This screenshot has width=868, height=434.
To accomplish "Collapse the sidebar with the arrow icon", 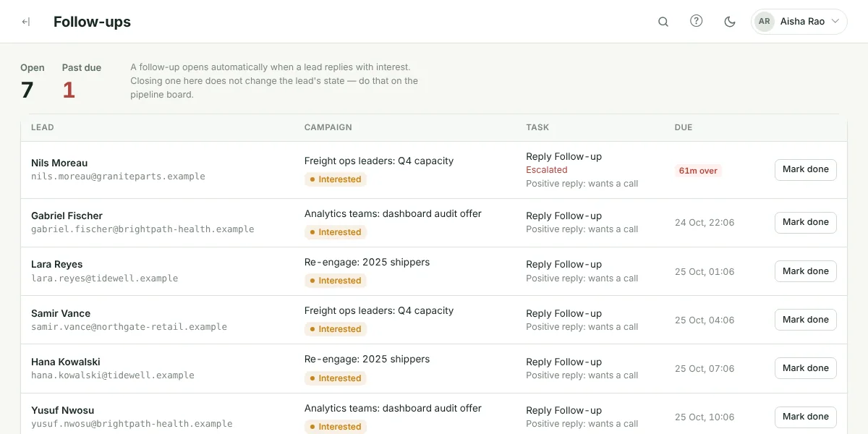I will [26, 22].
